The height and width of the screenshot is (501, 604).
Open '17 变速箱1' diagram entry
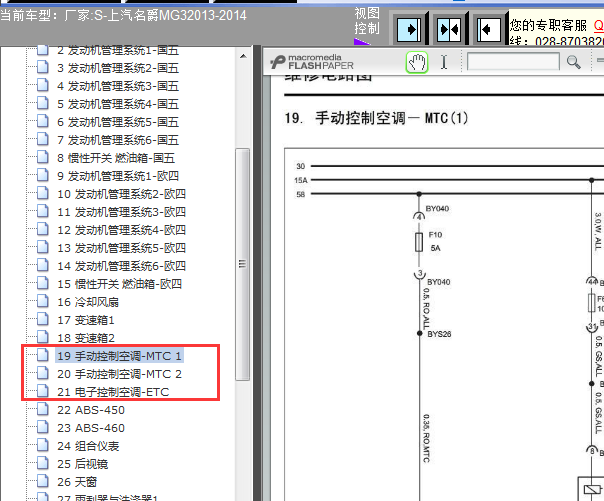tap(86, 320)
